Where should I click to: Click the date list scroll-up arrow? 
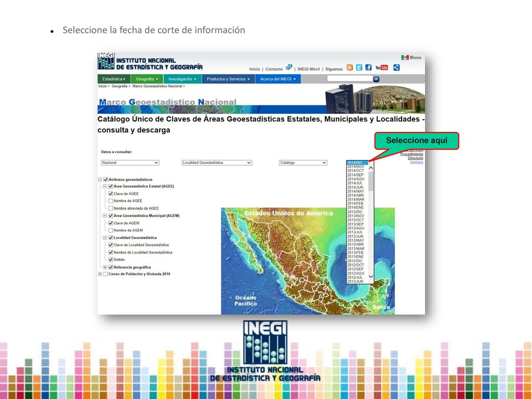371,168
